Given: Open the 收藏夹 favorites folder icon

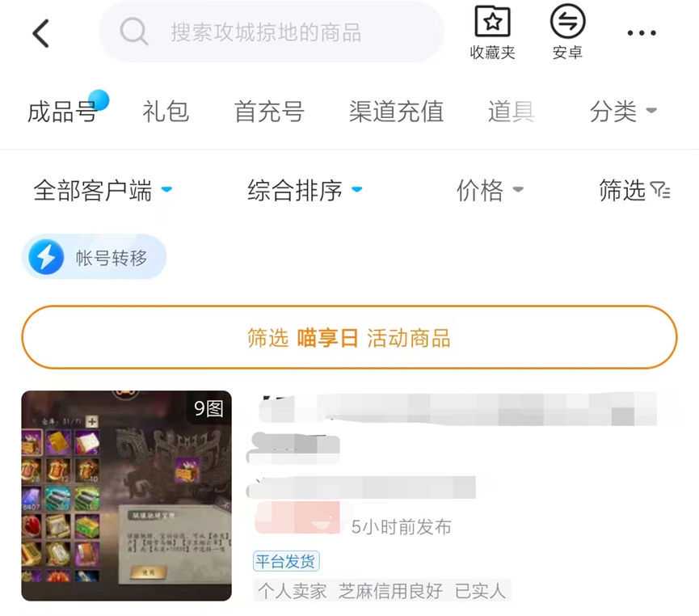Looking at the screenshot, I should (x=492, y=21).
